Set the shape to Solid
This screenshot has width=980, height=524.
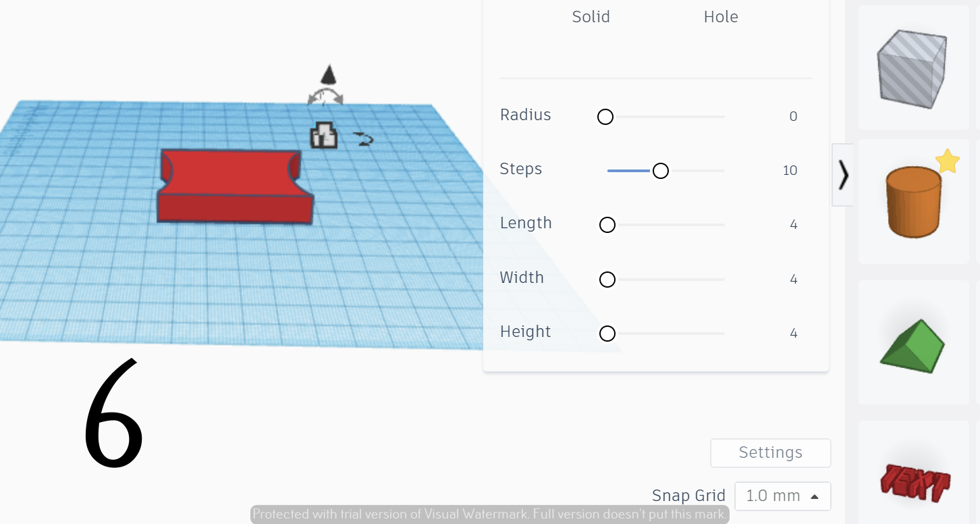pos(591,17)
